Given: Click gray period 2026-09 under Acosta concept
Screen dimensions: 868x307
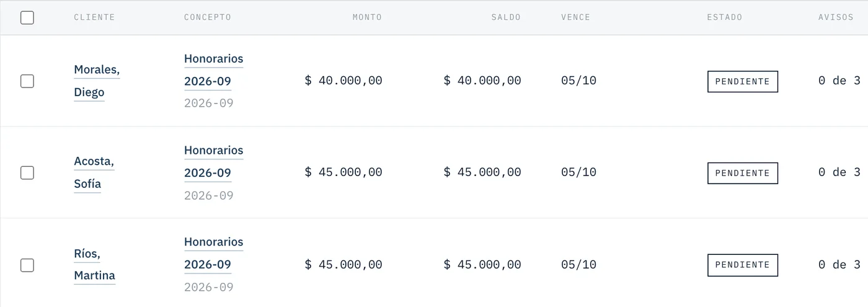Looking at the screenshot, I should tap(209, 195).
